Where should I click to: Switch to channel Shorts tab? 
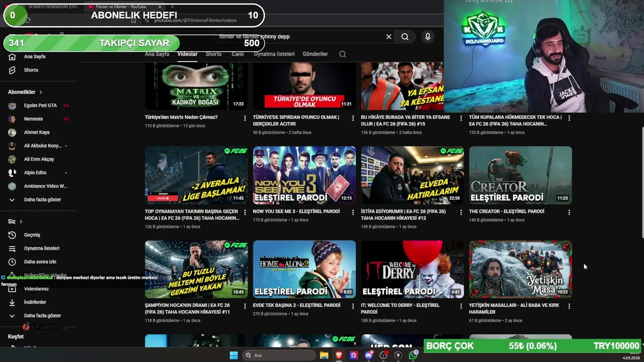tap(213, 54)
